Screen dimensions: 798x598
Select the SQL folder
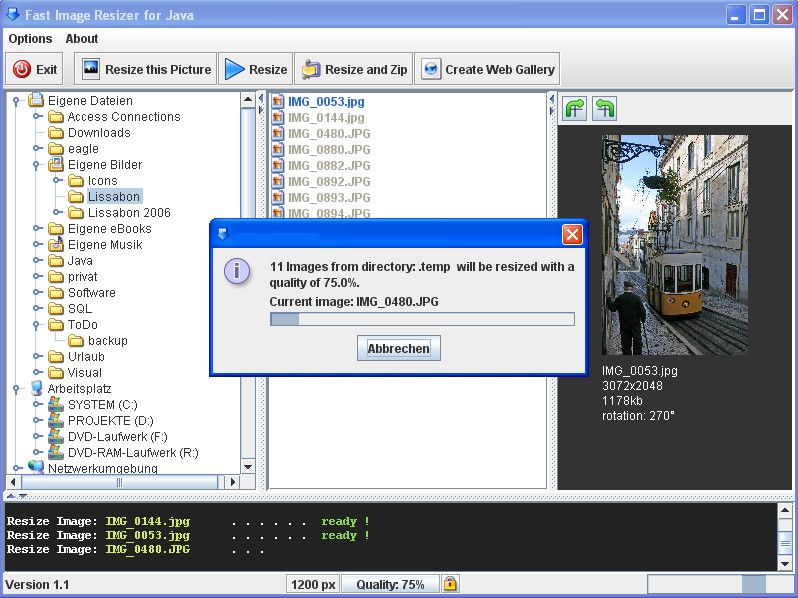80,309
